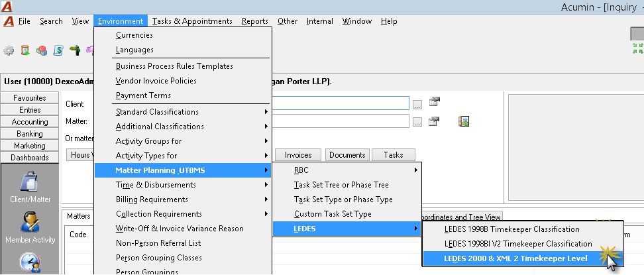
Task: Select Custom Task Set Type
Action: point(347,214)
